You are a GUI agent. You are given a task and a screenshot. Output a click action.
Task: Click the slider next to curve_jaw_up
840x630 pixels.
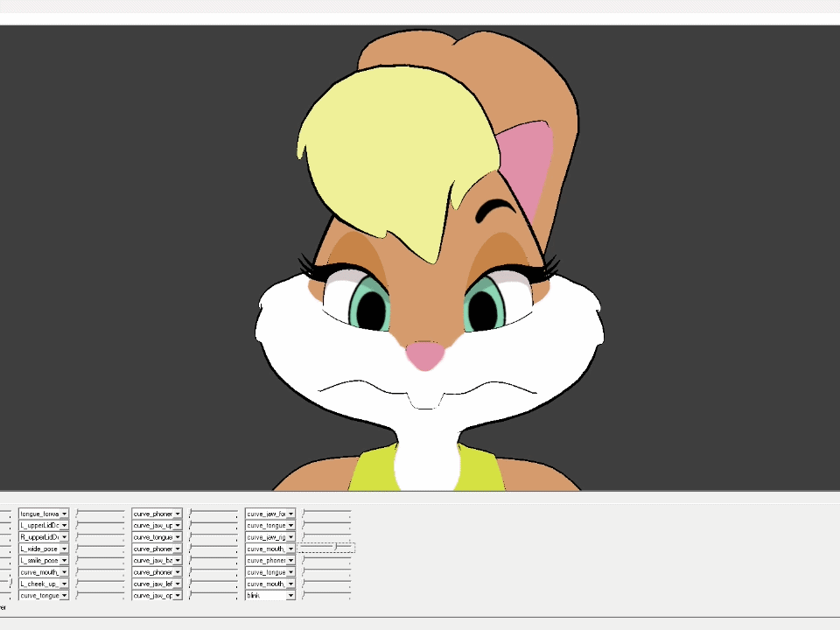(x=213, y=525)
